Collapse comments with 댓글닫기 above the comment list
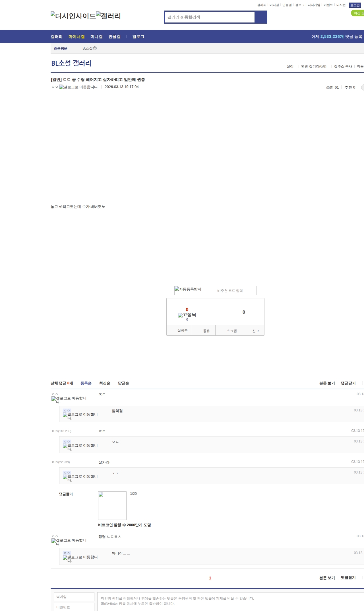364x611 pixels. tap(348, 383)
